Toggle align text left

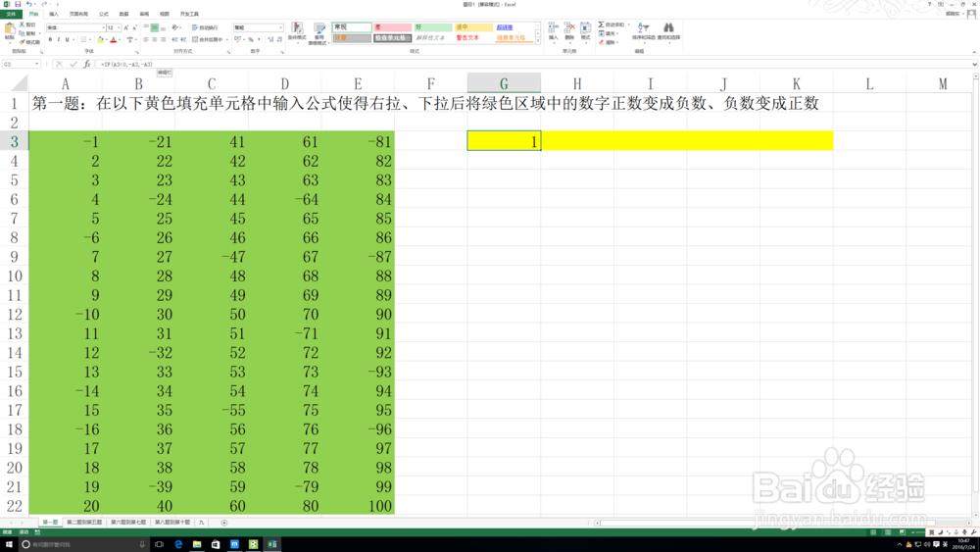[x=146, y=39]
